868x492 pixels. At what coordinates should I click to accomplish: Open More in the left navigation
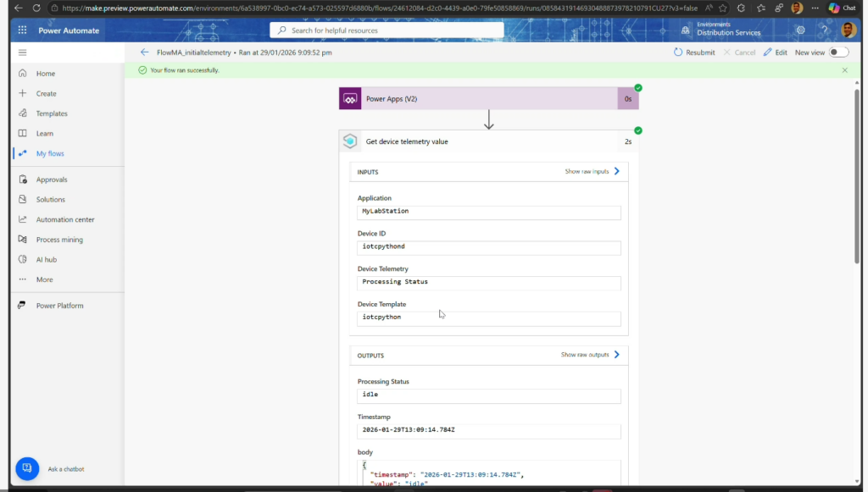[x=44, y=279]
